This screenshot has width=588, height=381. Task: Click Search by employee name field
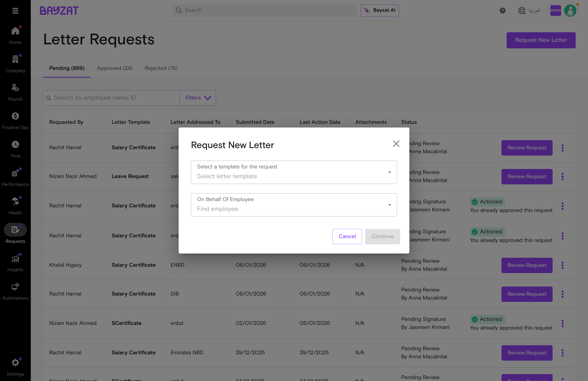click(111, 98)
